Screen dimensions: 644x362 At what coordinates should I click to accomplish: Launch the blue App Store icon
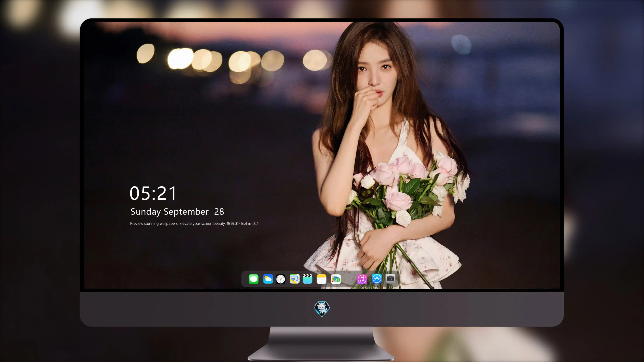click(x=377, y=279)
